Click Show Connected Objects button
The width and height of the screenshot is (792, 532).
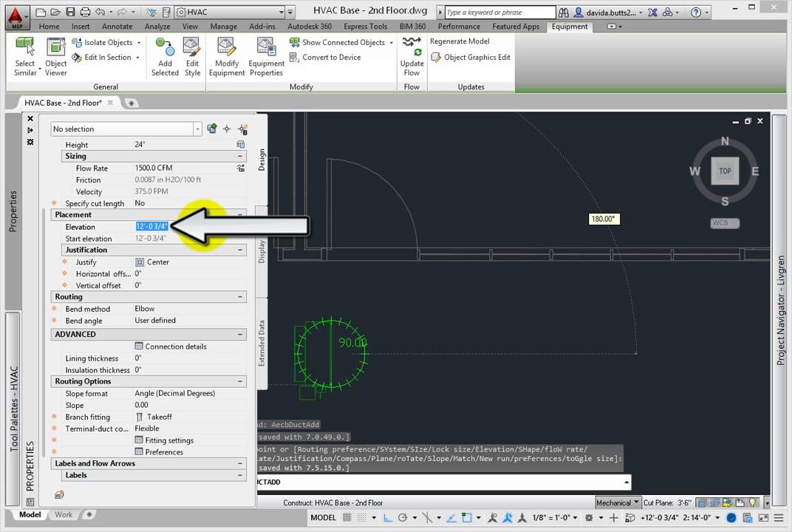click(338, 42)
